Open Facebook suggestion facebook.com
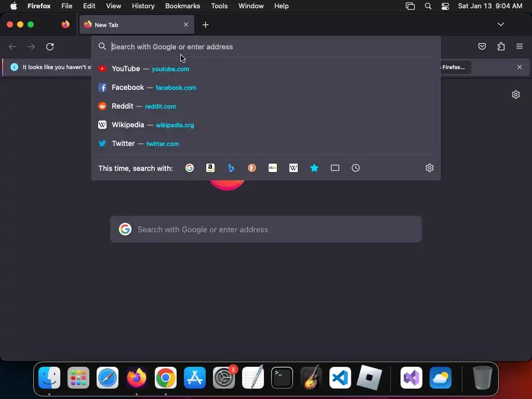The image size is (532, 399). 266,87
